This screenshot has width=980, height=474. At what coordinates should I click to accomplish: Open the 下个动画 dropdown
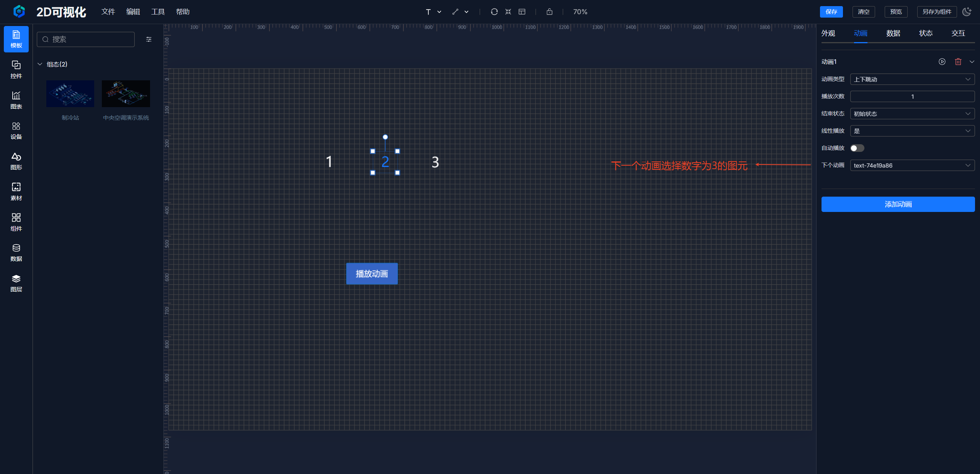[912, 165]
